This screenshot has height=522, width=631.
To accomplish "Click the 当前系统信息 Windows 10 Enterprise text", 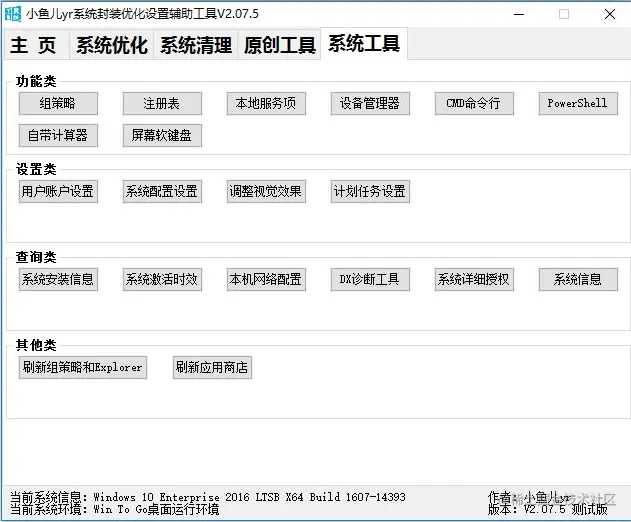I will (208, 497).
